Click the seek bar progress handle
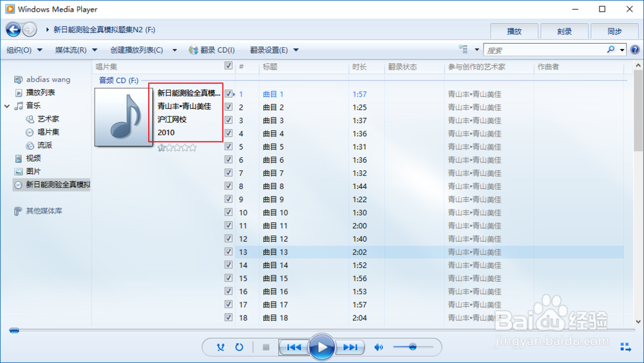This screenshot has width=644, height=363. point(14,330)
